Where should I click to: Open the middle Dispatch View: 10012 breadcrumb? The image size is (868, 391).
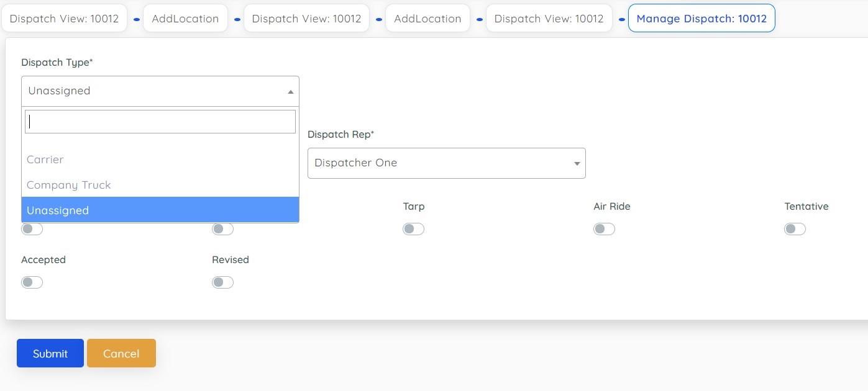(307, 19)
